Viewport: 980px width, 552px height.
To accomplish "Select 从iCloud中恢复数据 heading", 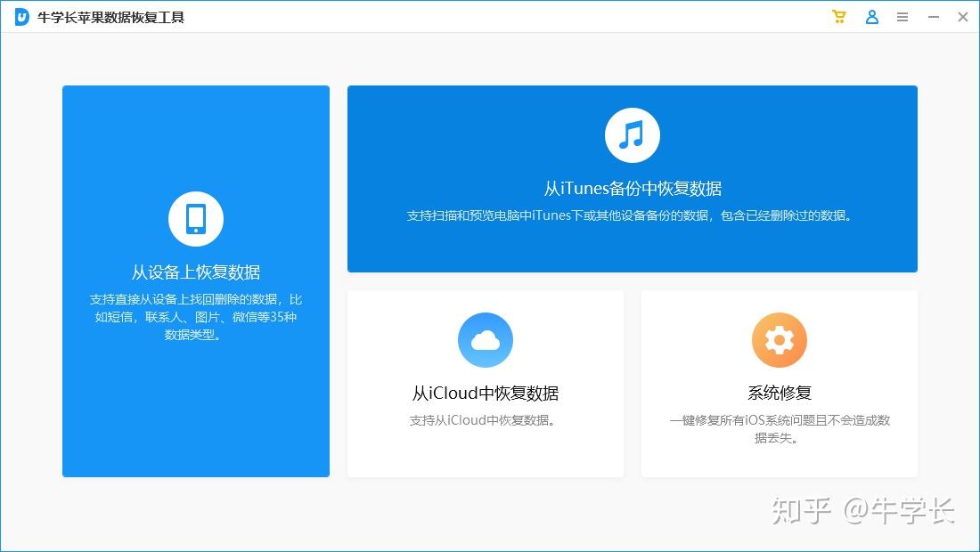I will [x=485, y=394].
